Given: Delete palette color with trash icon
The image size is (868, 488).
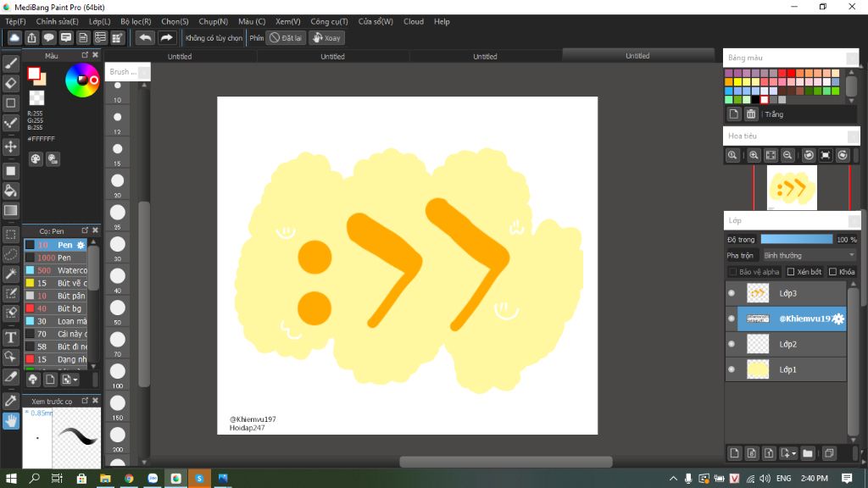Looking at the screenshot, I should tap(751, 114).
